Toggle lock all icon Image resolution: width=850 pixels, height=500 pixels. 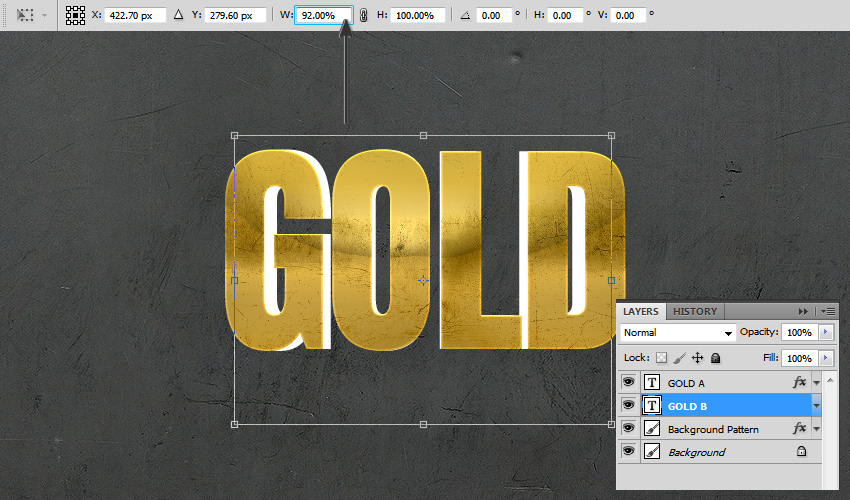click(x=716, y=358)
